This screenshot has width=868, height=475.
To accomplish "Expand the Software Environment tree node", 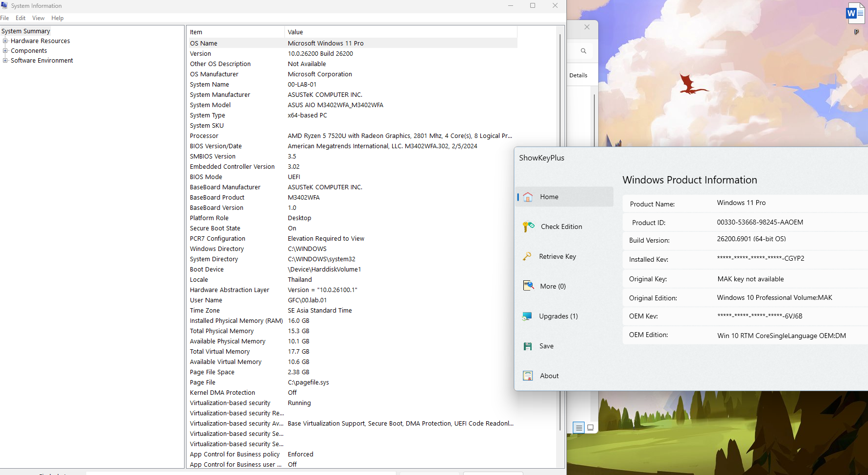I will point(5,61).
